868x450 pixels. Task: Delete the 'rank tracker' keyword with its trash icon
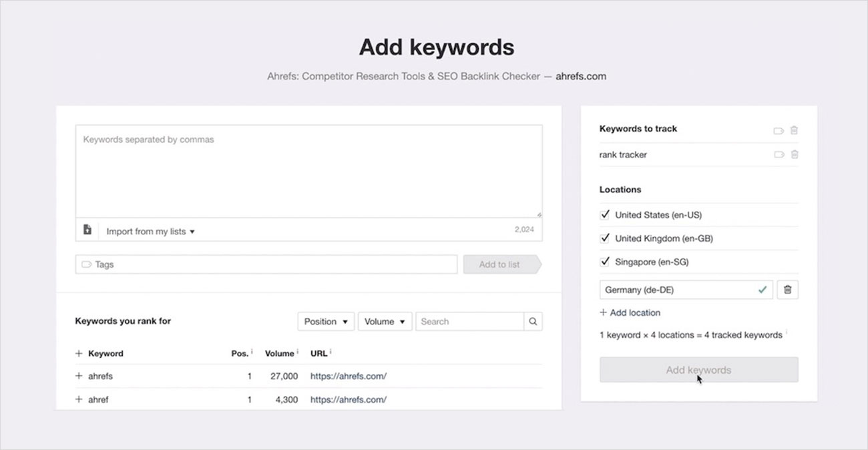[794, 155]
